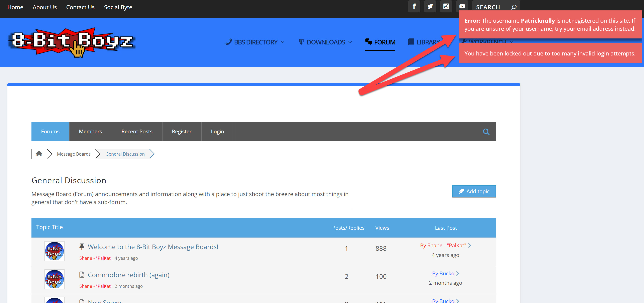Click the book icon beside Library
The image size is (644, 303).
411,42
